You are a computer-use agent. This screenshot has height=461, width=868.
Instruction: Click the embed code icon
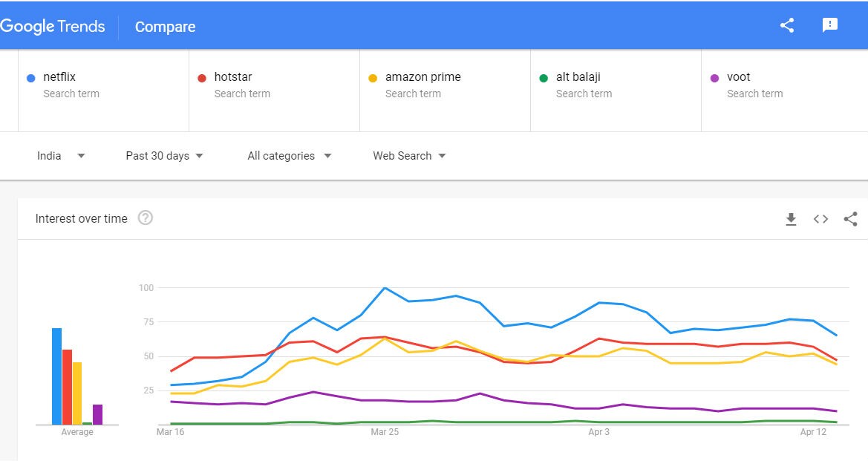point(820,219)
